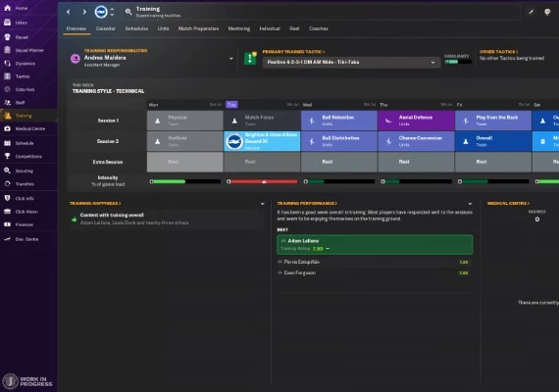Click the Brighton club badge in header
Viewport: 559px width, 392px height.
tap(101, 12)
